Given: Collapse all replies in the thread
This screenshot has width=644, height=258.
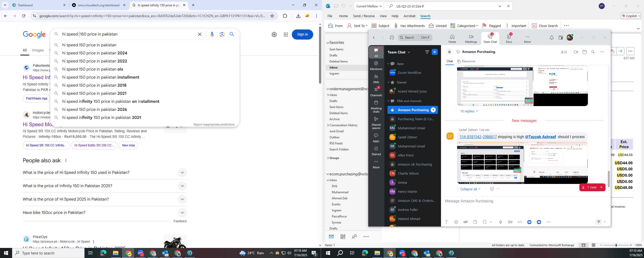Looking at the screenshot, I should (x=470, y=189).
